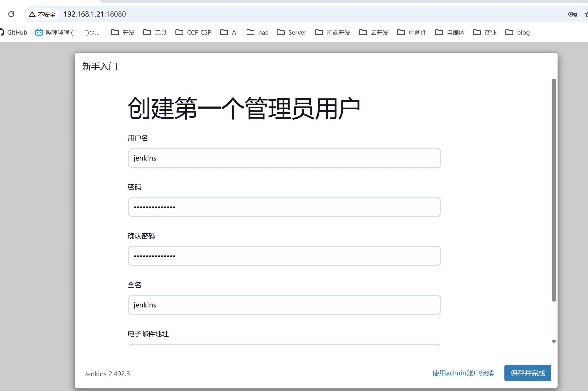
Task: Expand the 中间件 bookmarks folder
Action: 411,32
